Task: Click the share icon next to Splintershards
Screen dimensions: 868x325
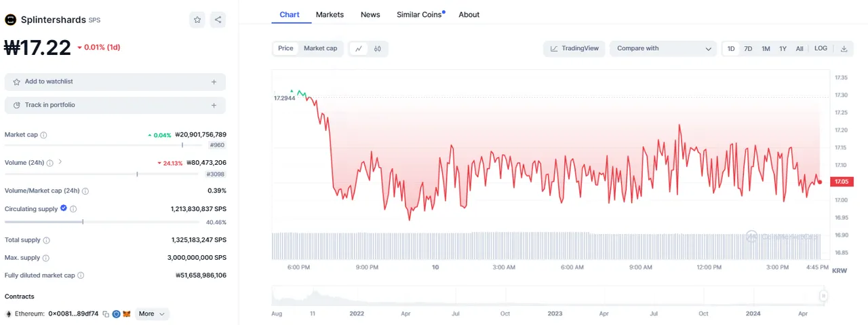Action: tap(218, 20)
